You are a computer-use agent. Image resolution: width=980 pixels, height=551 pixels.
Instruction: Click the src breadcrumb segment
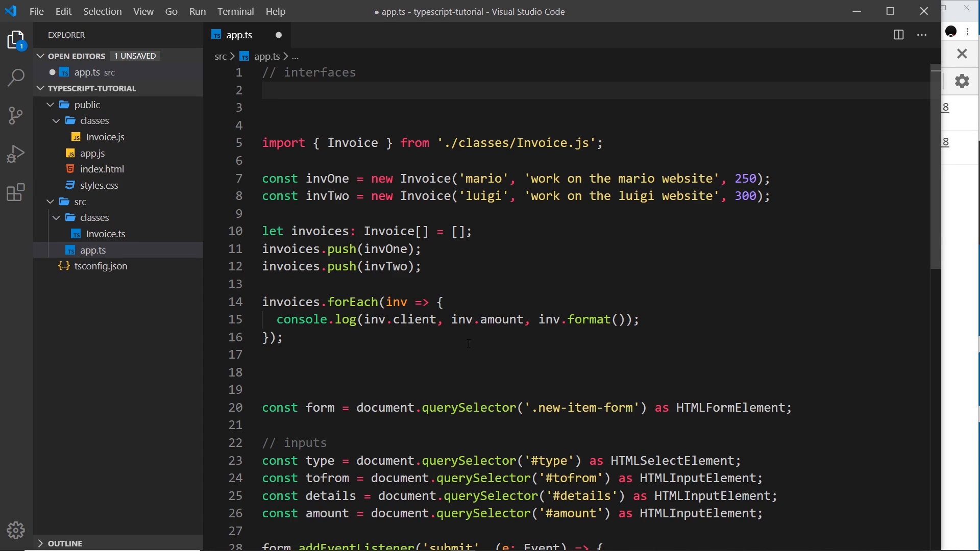pyautogui.click(x=220, y=56)
